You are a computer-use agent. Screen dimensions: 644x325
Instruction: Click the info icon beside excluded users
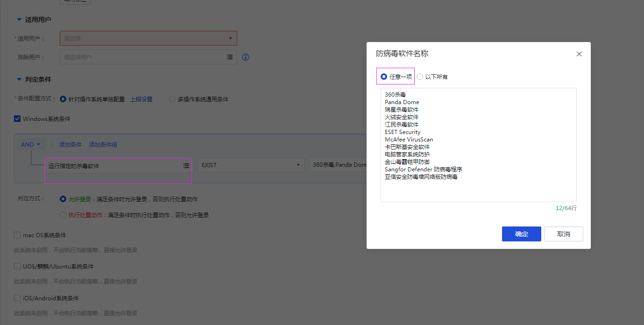point(246,57)
